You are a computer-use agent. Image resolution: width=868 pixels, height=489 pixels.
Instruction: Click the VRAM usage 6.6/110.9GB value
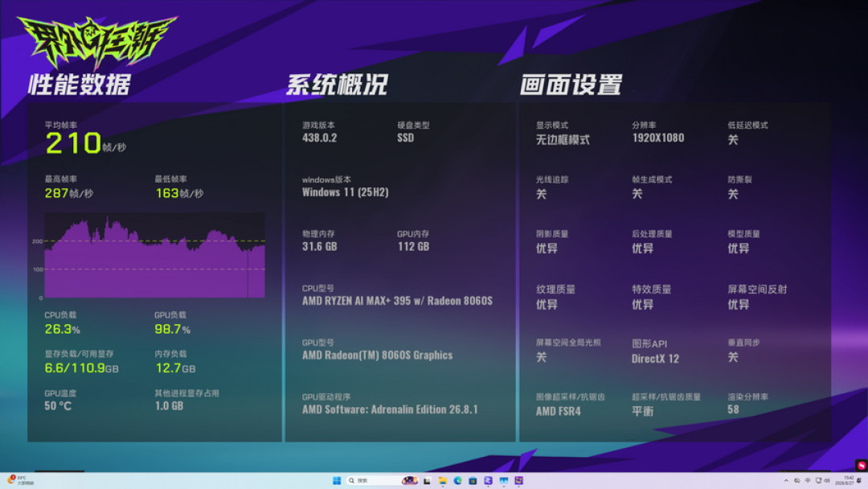81,368
